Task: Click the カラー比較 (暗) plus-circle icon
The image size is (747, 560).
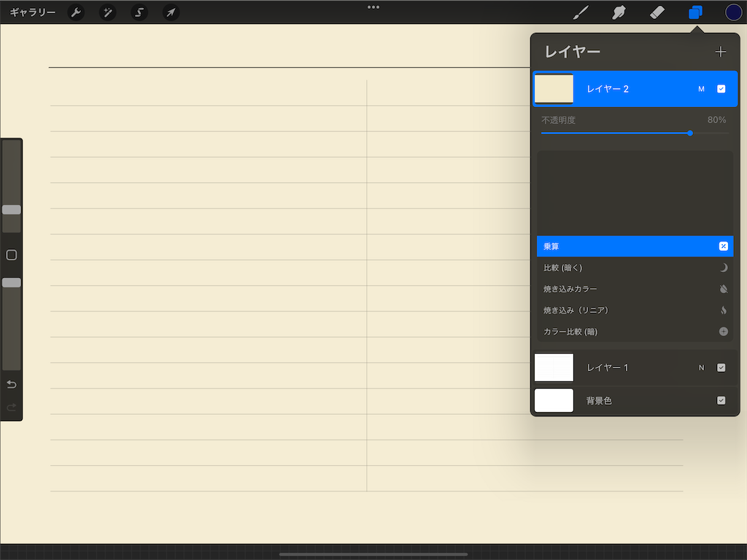Action: click(x=723, y=332)
